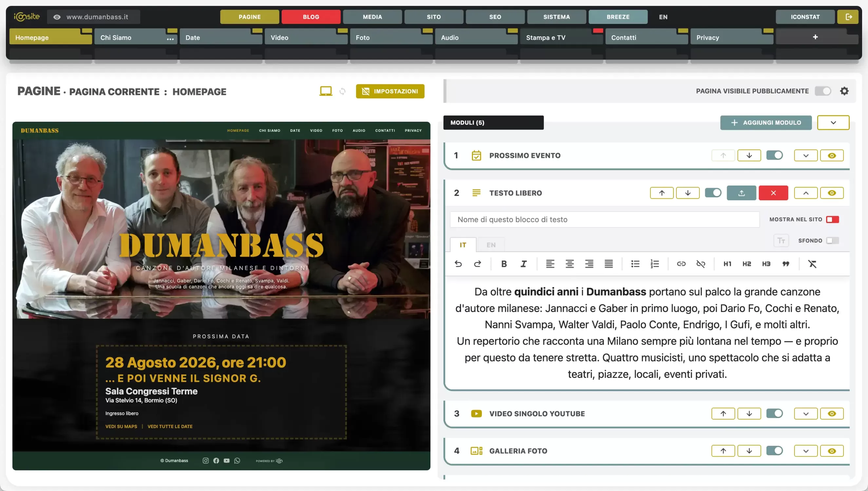This screenshot has height=491, width=868.
Task: Click the upload button in Testo Libero
Action: tap(741, 193)
